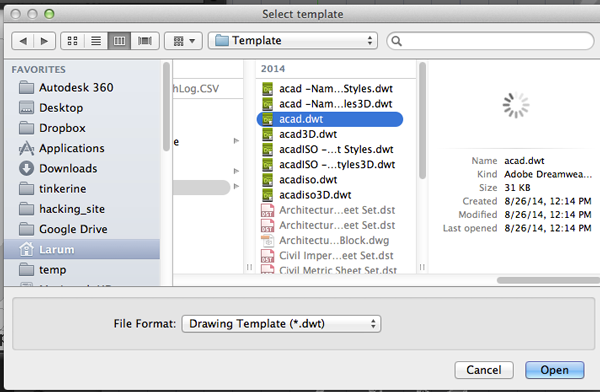Select acadiso3D.dwt in the file list

315,195
